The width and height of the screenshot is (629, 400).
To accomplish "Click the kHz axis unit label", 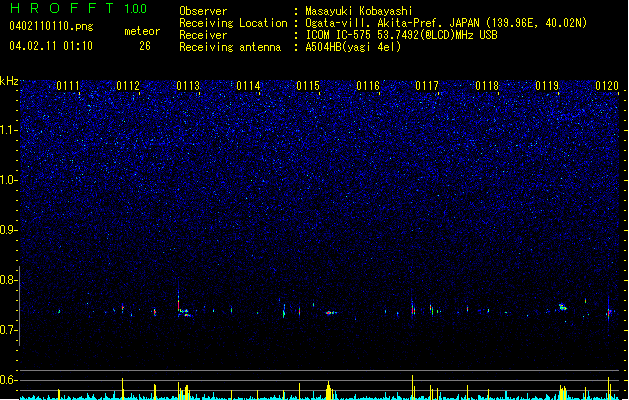I will (x=9, y=81).
